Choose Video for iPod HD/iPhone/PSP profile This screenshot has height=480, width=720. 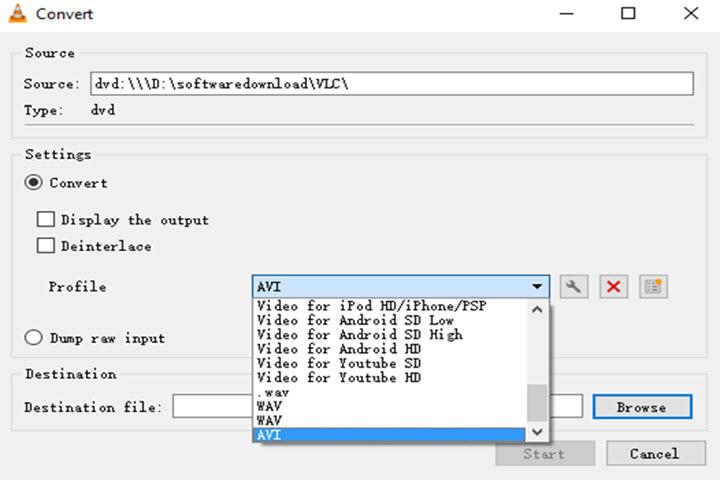(388, 306)
